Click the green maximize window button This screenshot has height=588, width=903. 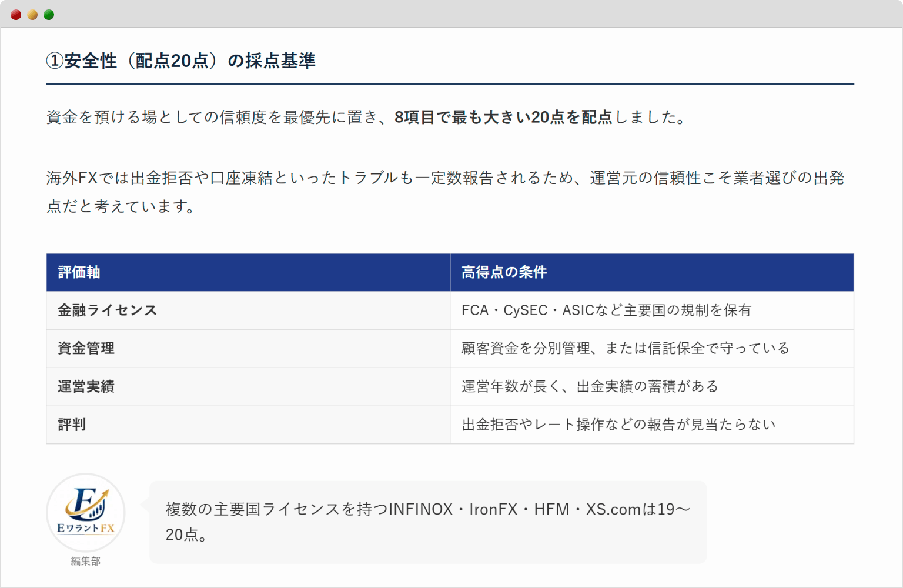click(x=49, y=15)
